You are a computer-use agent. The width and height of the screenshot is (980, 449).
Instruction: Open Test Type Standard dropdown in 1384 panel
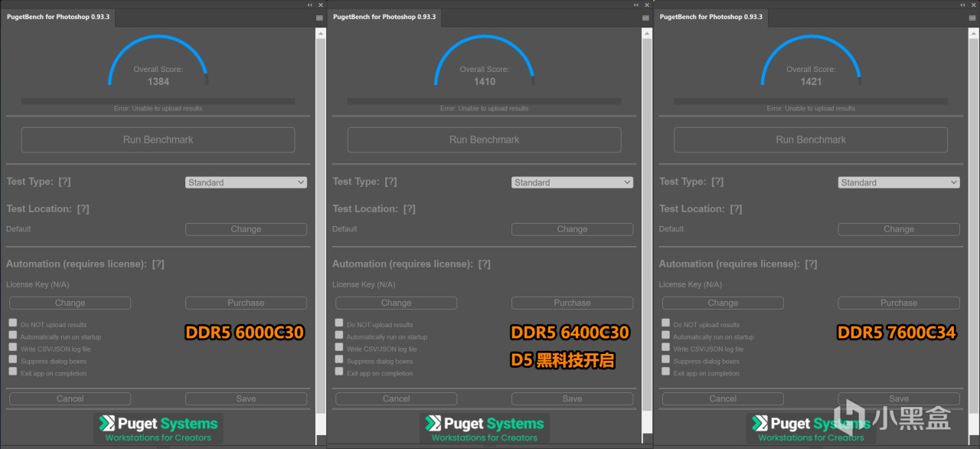tap(246, 182)
